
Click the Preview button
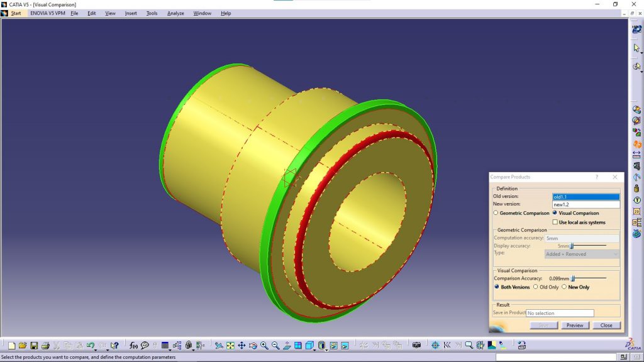(x=575, y=325)
